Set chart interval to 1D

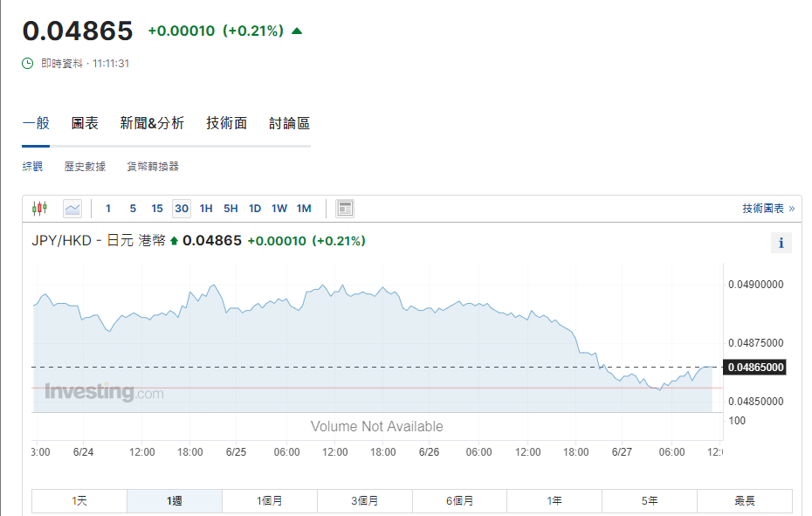point(255,209)
